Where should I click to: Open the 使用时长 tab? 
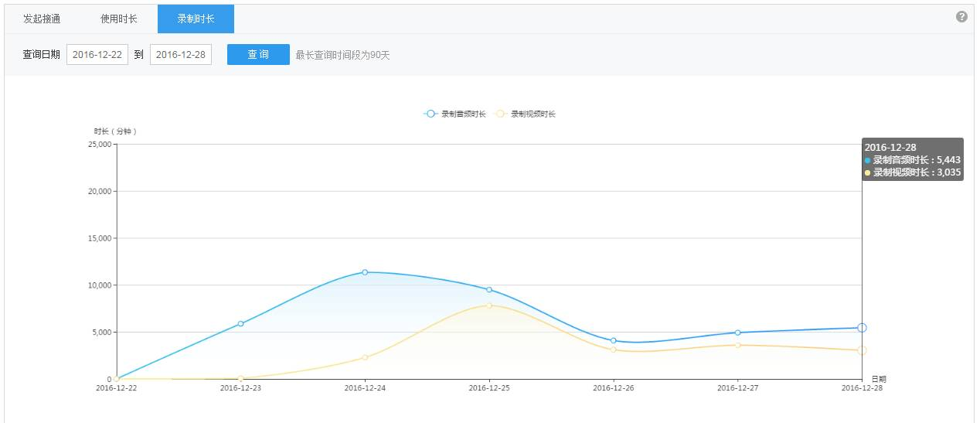[119, 19]
